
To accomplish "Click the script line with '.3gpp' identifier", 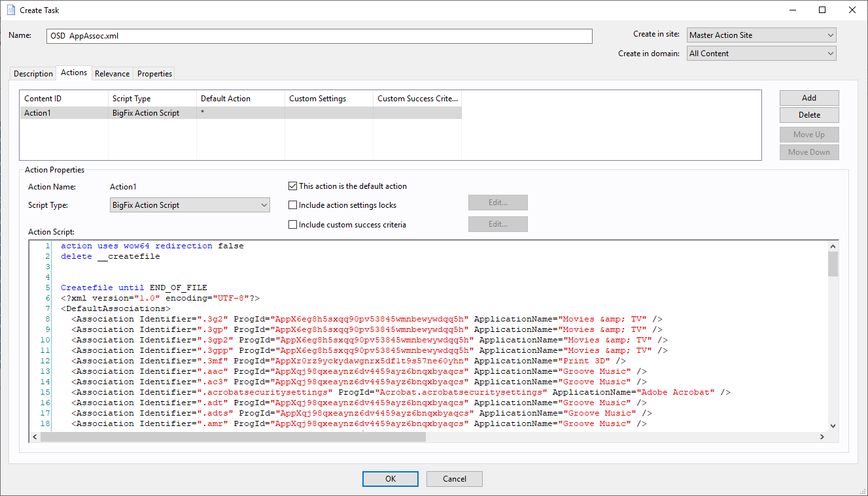I will 370,350.
